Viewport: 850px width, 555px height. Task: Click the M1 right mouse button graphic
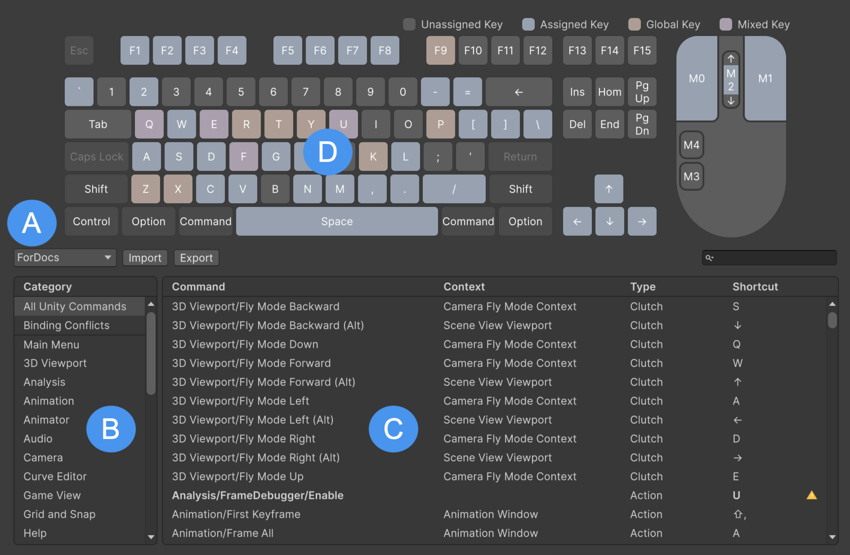click(765, 80)
